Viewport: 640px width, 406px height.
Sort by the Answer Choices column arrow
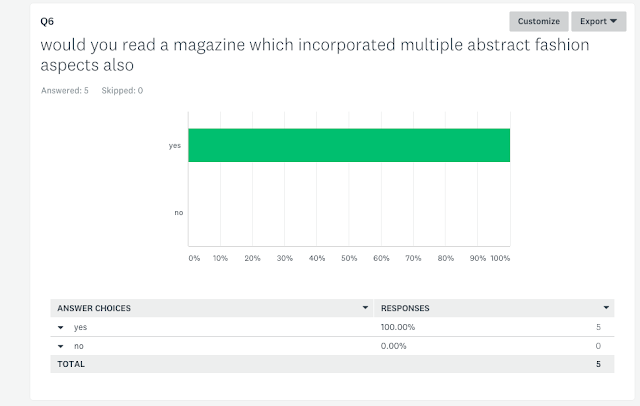click(365, 308)
